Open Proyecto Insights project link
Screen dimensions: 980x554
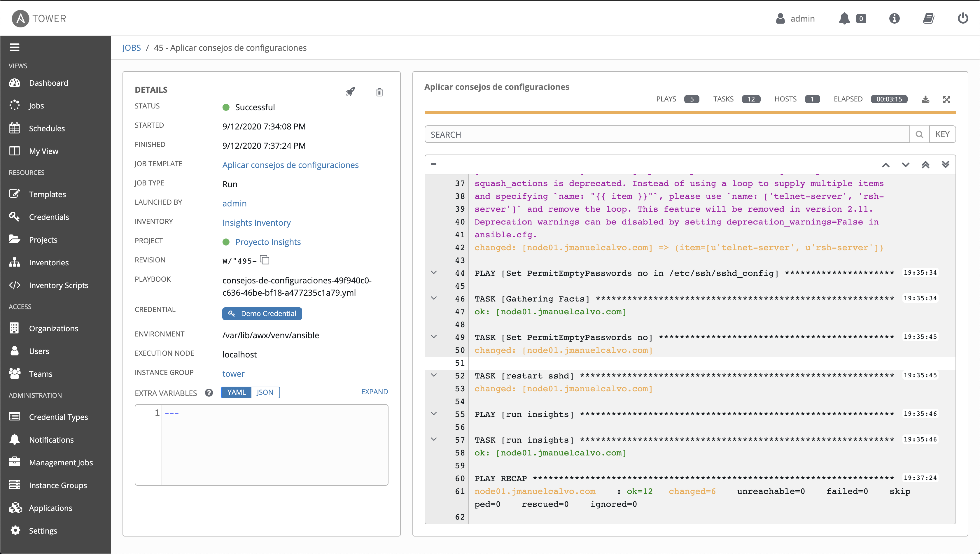268,242
